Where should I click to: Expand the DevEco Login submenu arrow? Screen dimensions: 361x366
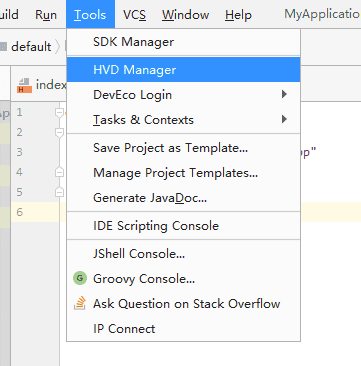coord(284,94)
